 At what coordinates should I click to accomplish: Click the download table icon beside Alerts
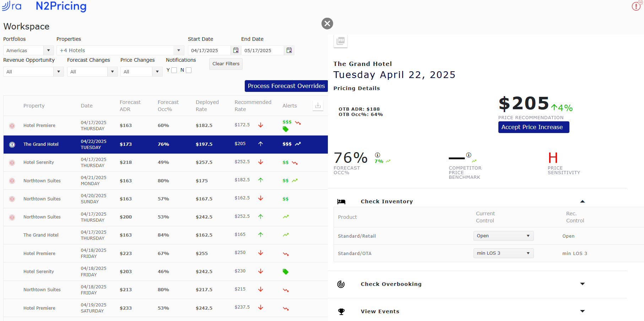pyautogui.click(x=318, y=105)
